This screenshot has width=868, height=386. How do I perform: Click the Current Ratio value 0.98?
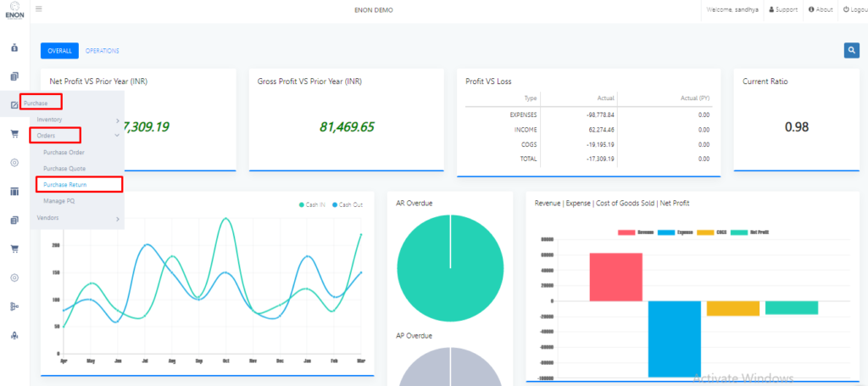pyautogui.click(x=797, y=126)
